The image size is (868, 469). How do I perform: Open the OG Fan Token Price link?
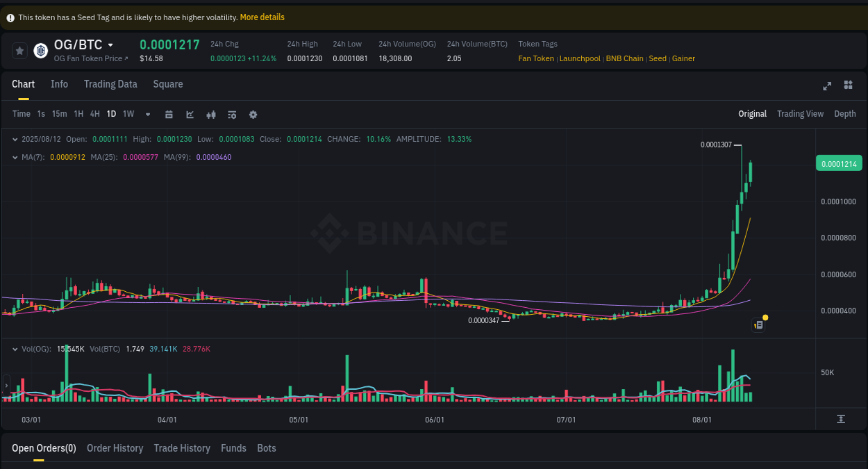[91, 58]
